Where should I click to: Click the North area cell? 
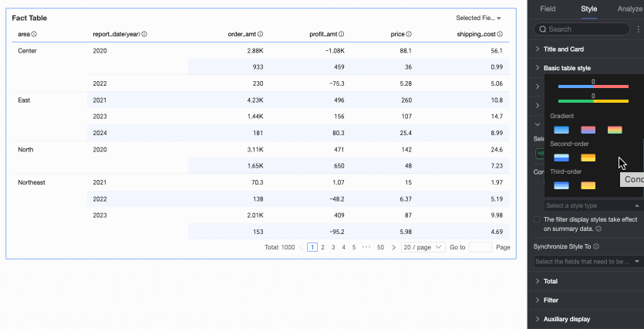25,150
